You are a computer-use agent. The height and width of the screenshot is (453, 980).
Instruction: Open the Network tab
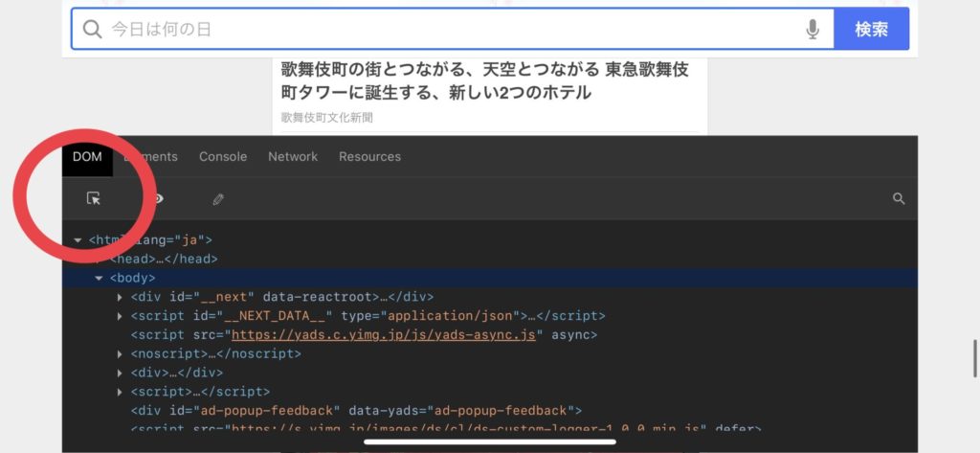(293, 156)
